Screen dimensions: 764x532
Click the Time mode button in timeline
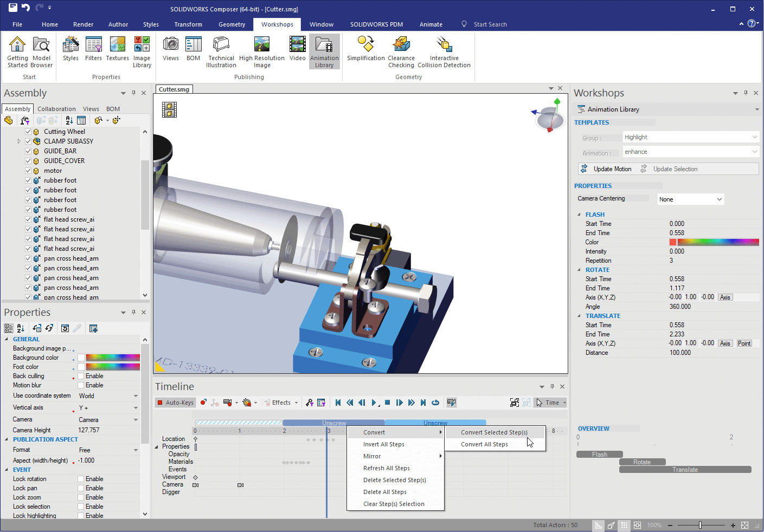tap(551, 403)
